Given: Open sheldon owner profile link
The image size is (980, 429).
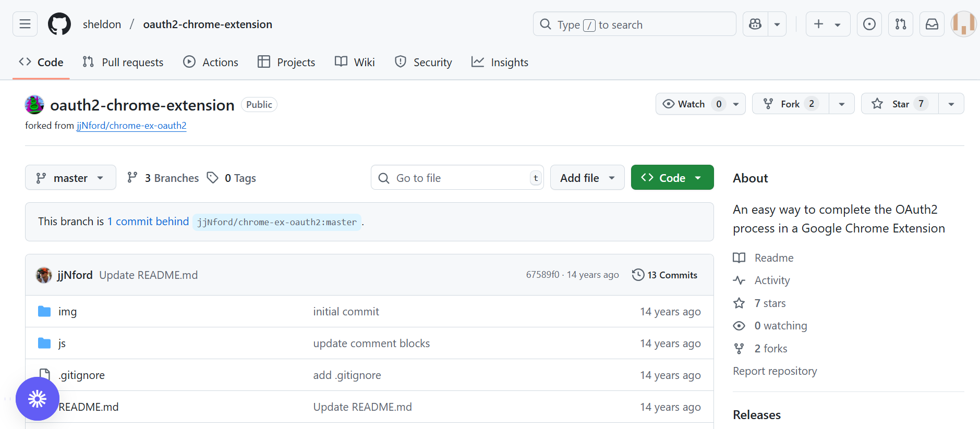Looking at the screenshot, I should [x=102, y=24].
